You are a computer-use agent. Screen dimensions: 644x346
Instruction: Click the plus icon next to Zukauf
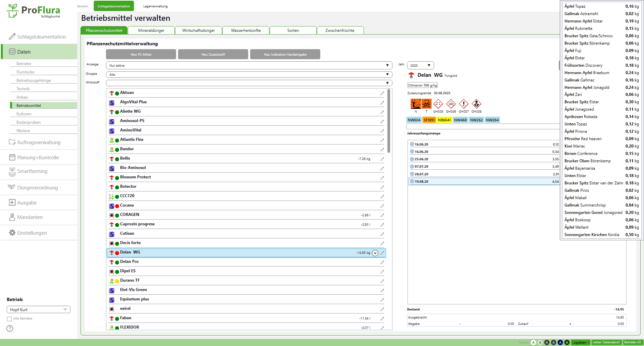tap(570, 324)
